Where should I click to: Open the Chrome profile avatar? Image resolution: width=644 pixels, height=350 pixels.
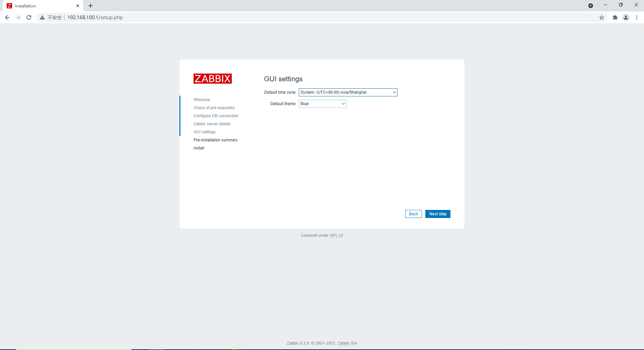626,17
